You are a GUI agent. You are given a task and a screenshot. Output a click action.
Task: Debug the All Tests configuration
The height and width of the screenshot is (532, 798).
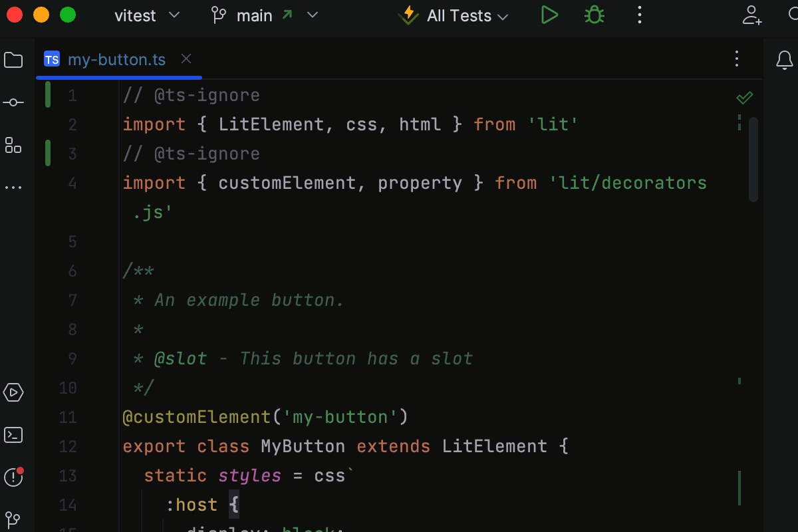point(594,15)
